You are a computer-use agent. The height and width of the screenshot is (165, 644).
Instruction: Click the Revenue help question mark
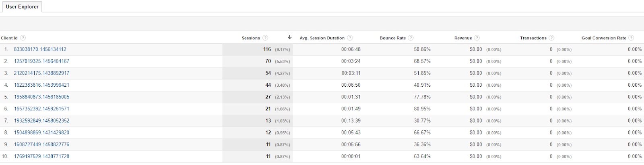point(477,38)
